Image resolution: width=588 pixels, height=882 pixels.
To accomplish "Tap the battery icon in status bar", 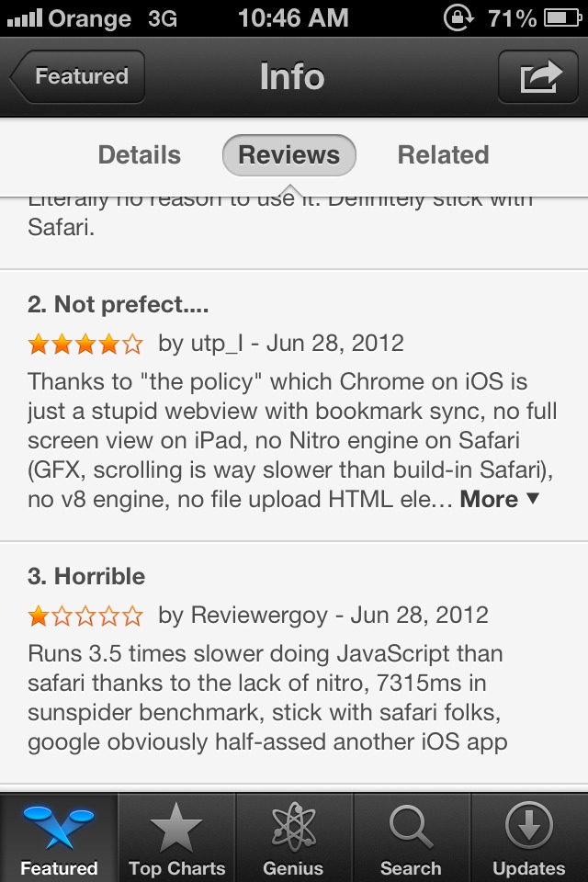I will tap(562, 18).
